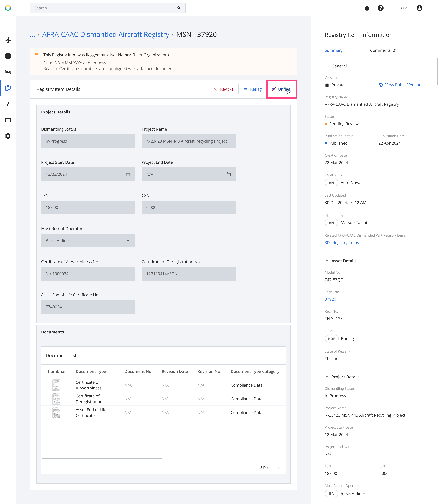The width and height of the screenshot is (439, 504).
Task: Open settings gear in sidebar
Action: (8, 136)
